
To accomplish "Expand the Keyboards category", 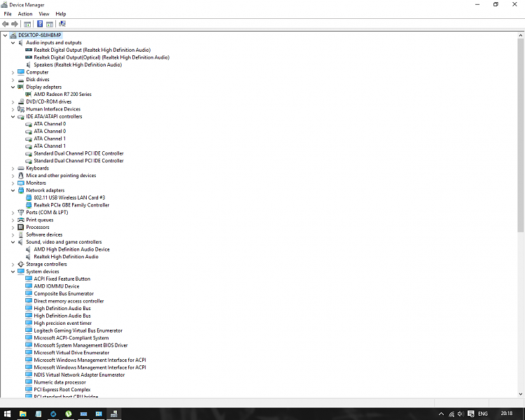I will click(13, 169).
